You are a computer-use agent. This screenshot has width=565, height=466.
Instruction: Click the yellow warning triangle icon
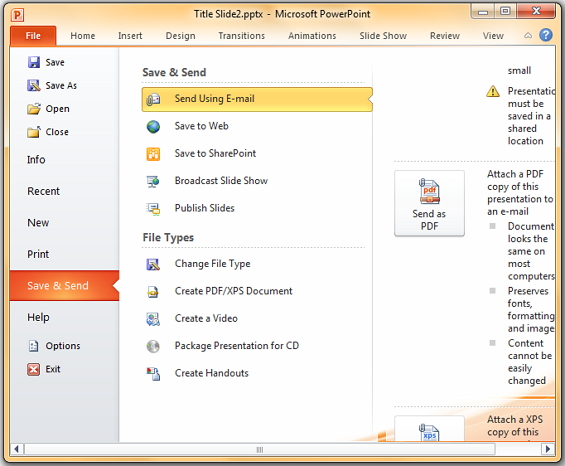point(493,92)
